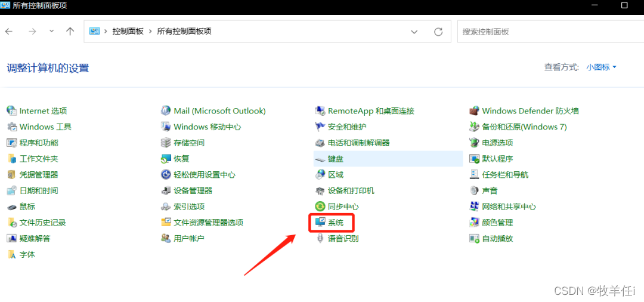This screenshot has height=302, width=644.
Task: Open the 键盘 keyboard icon
Action: coord(320,159)
